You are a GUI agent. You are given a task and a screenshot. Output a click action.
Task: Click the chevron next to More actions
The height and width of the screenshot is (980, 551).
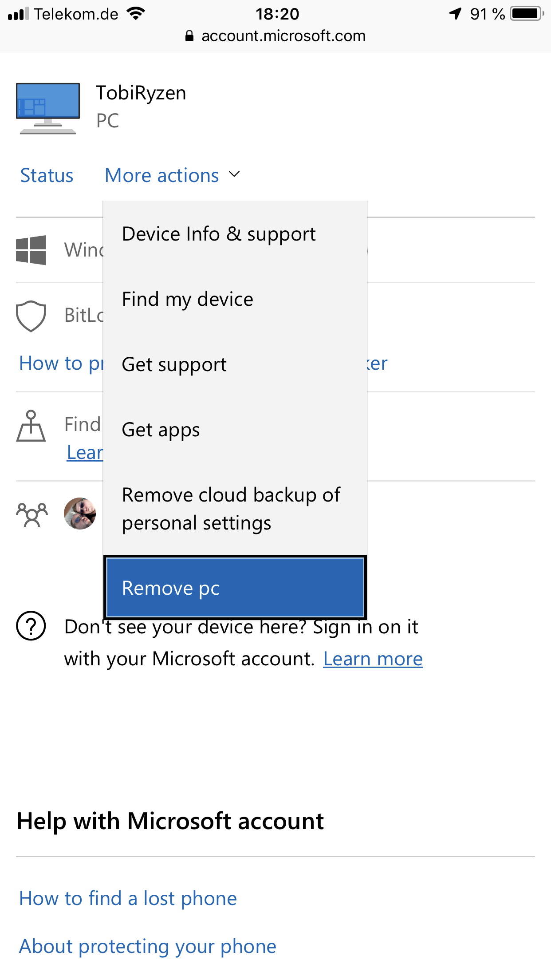point(234,174)
